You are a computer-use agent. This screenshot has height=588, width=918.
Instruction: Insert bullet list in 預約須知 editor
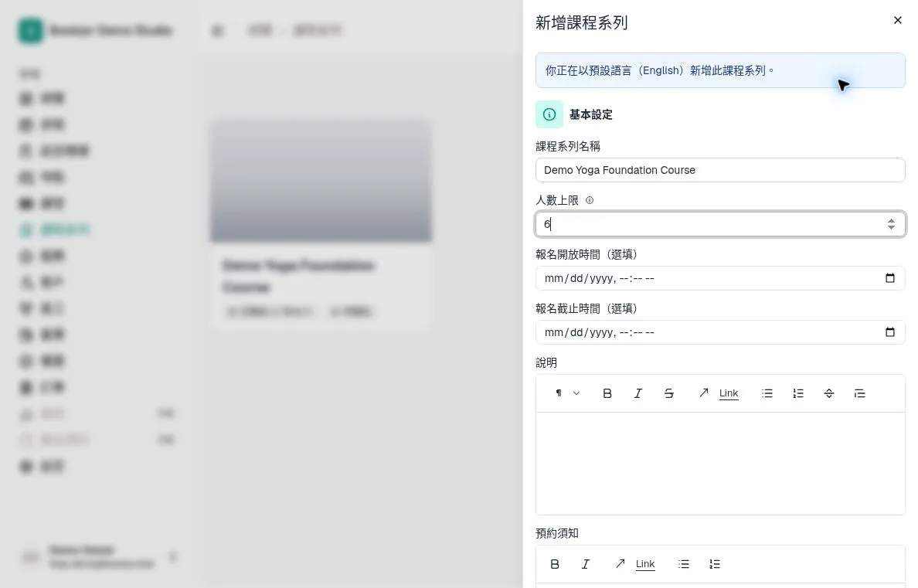pos(684,564)
